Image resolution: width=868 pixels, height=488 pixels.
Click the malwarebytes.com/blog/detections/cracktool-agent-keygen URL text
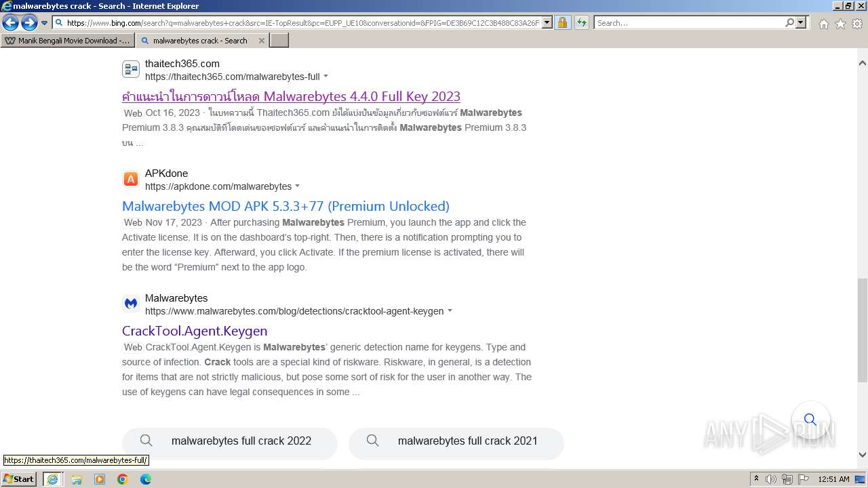tap(294, 311)
